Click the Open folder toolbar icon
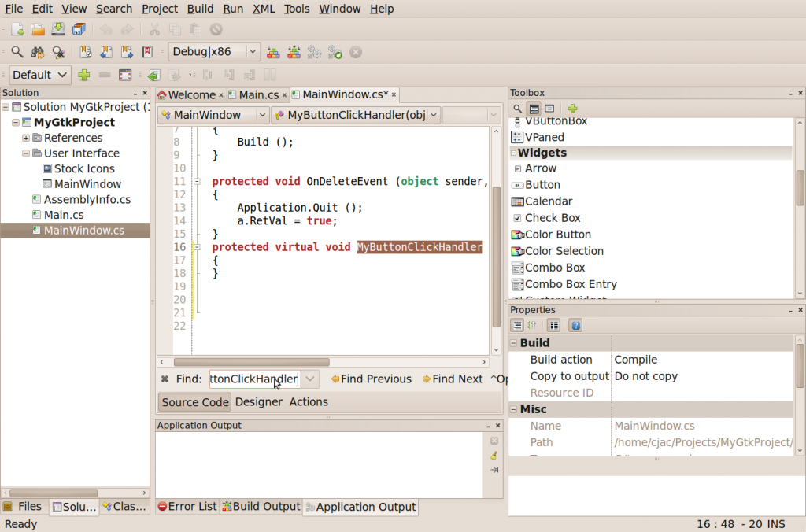806x532 pixels. tap(38, 29)
